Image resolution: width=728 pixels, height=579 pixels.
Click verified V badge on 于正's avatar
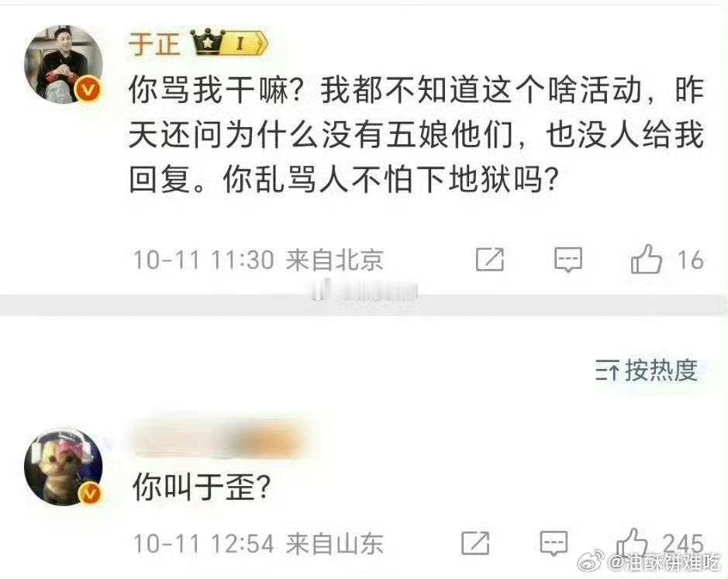pos(88,89)
